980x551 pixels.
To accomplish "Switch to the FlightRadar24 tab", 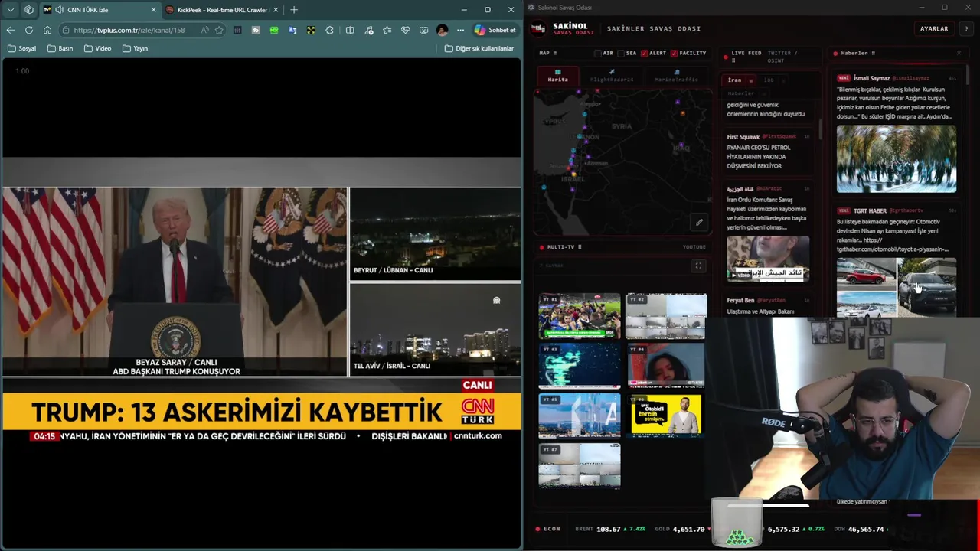I will click(x=612, y=76).
